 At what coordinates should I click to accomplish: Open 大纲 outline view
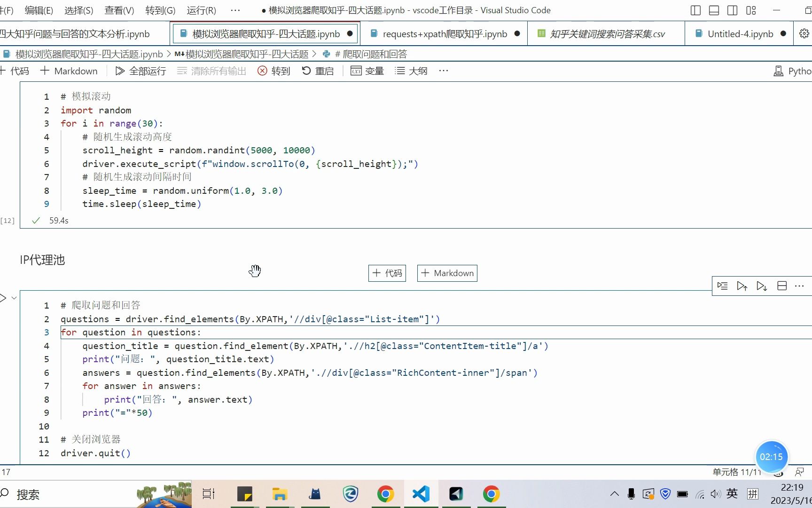coord(411,71)
